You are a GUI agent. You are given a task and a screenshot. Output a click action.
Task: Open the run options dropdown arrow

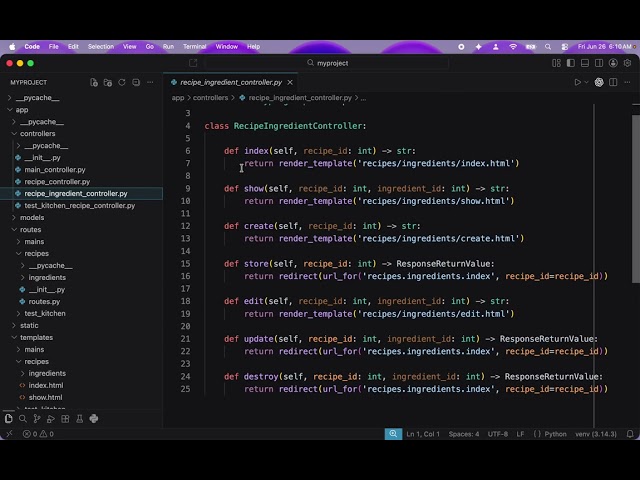pos(587,82)
